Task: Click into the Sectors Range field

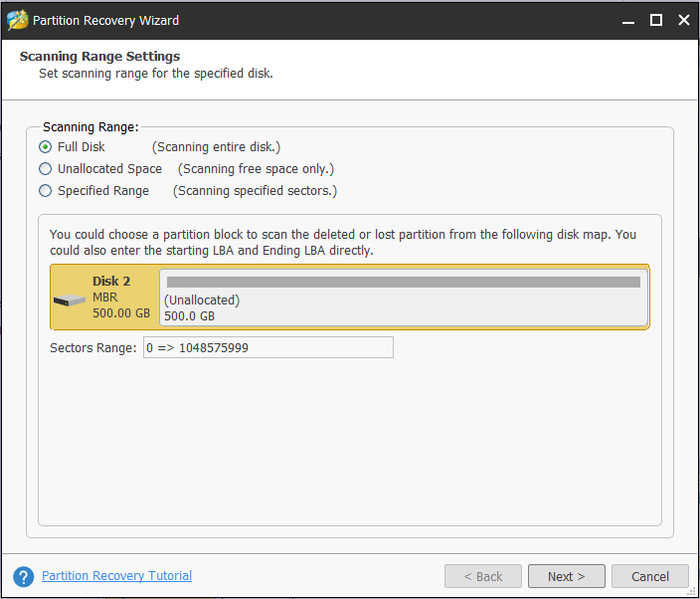Action: pos(268,347)
